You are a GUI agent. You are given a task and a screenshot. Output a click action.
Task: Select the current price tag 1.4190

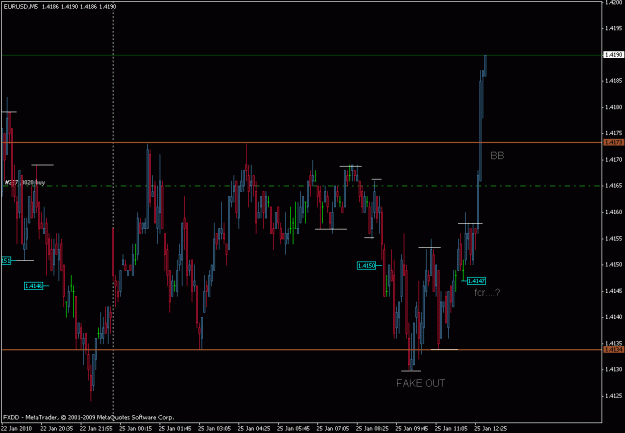tap(614, 55)
